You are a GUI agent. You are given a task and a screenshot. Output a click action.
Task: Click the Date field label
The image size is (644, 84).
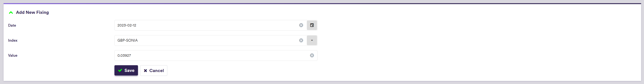(12, 25)
